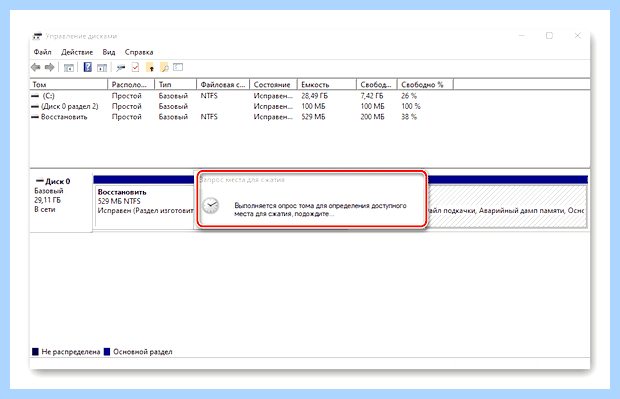Click the 26 % free cell
Viewport: 620px width, 399px height.
coord(409,96)
